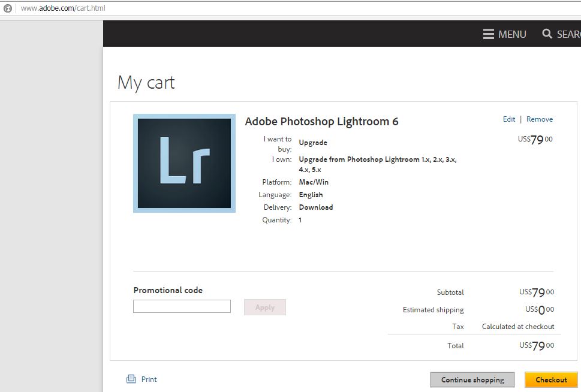Click the My cart heading
The height and width of the screenshot is (392, 581).
click(x=146, y=83)
